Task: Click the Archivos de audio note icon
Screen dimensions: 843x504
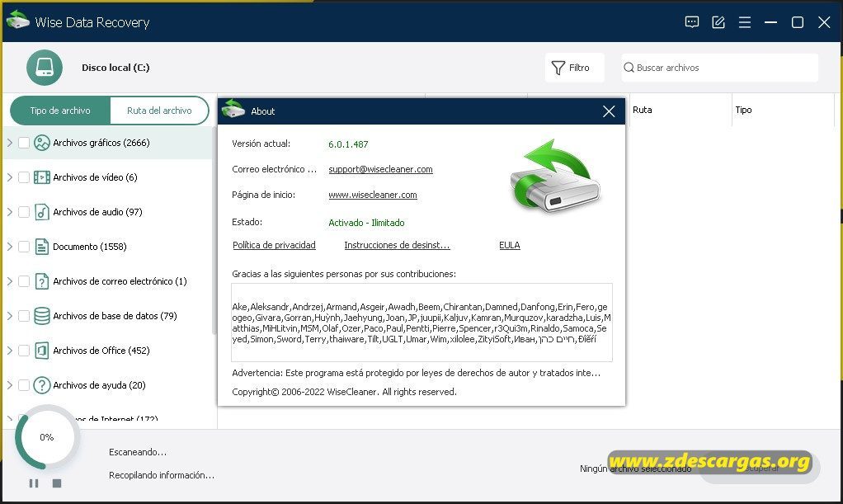Action: 42,212
